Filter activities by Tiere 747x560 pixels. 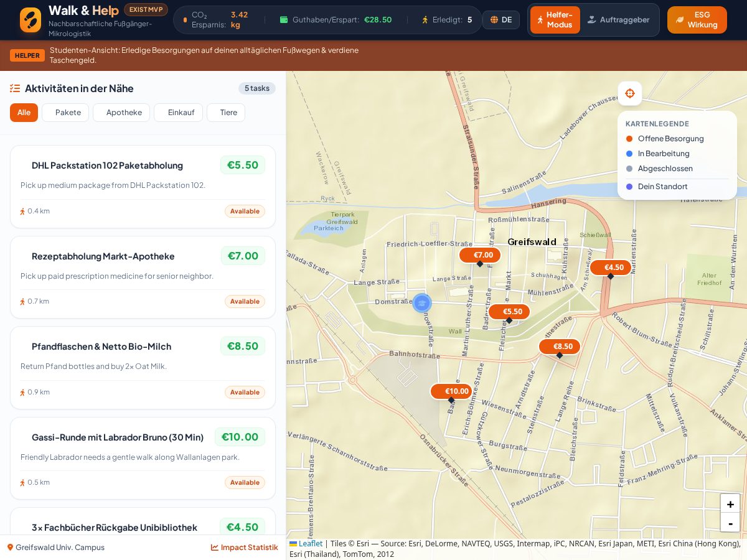pyautogui.click(x=226, y=113)
